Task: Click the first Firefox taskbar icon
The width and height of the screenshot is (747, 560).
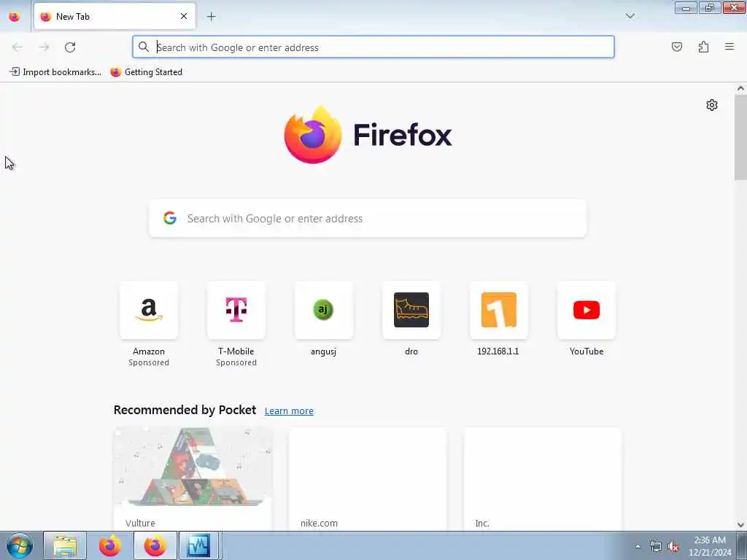Action: (x=109, y=545)
